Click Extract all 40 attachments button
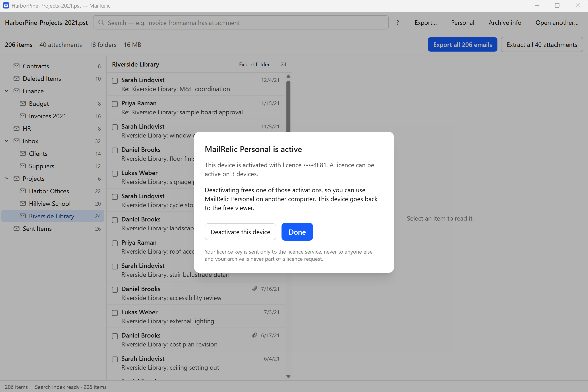The image size is (588, 392). pos(542,44)
